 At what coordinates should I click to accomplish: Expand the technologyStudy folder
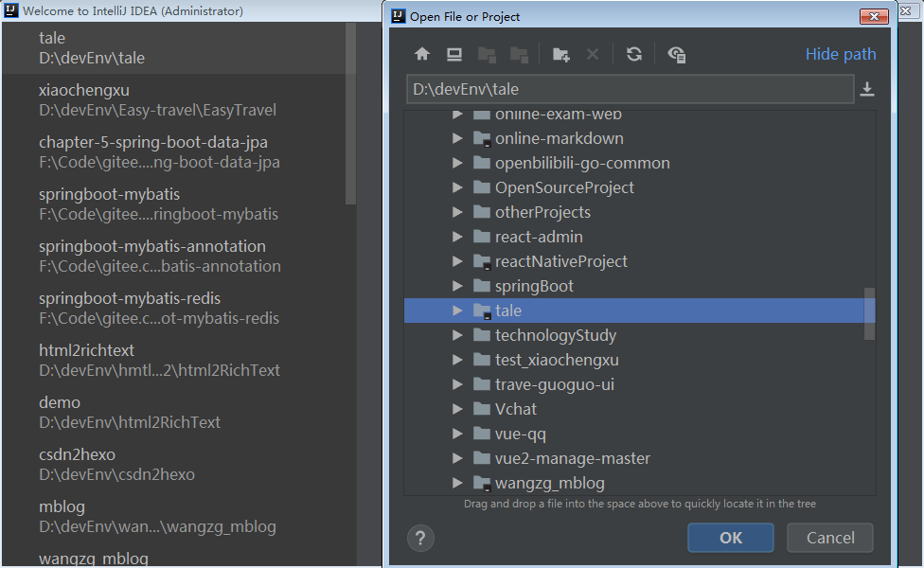point(457,335)
